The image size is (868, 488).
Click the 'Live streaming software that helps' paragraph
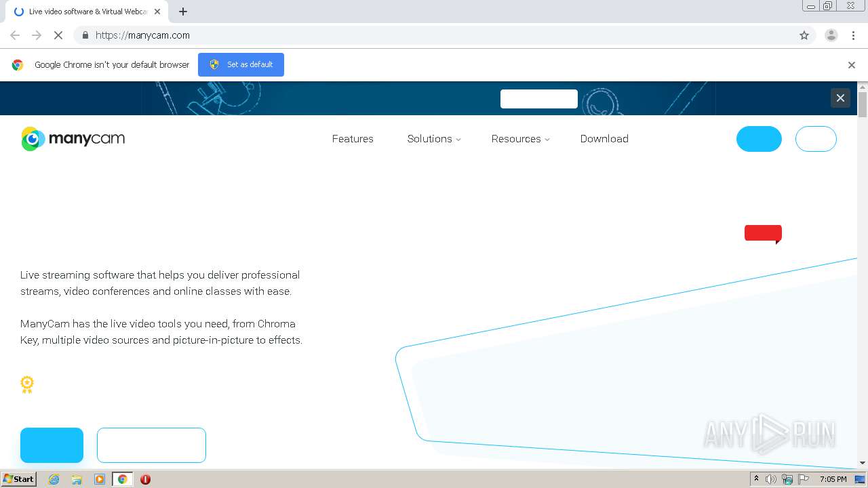pos(160,283)
